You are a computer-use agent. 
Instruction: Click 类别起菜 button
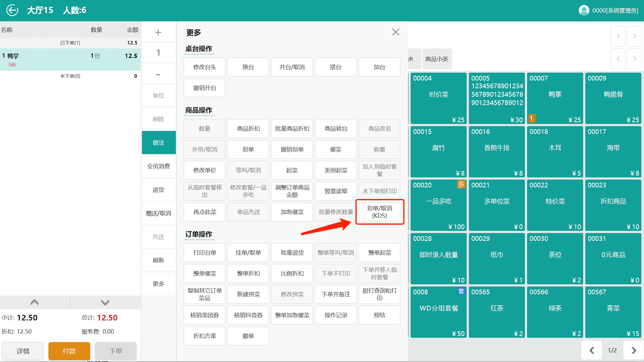pyautogui.click(x=335, y=170)
